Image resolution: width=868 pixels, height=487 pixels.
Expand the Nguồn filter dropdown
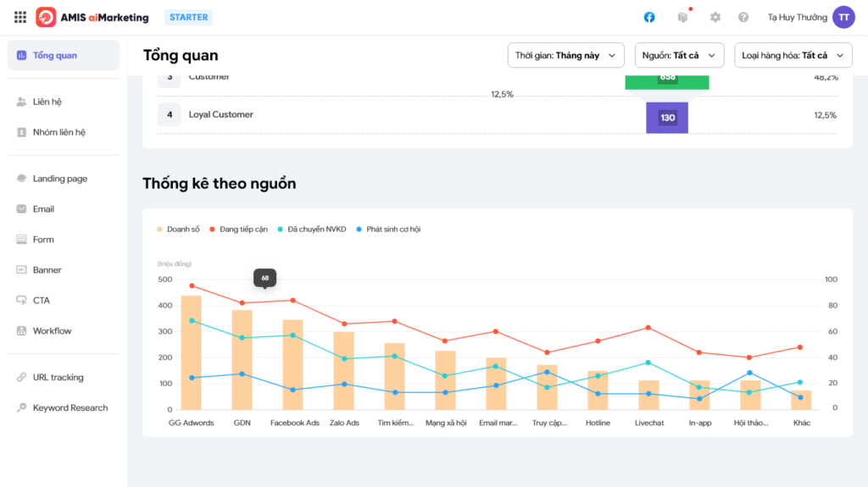(679, 55)
